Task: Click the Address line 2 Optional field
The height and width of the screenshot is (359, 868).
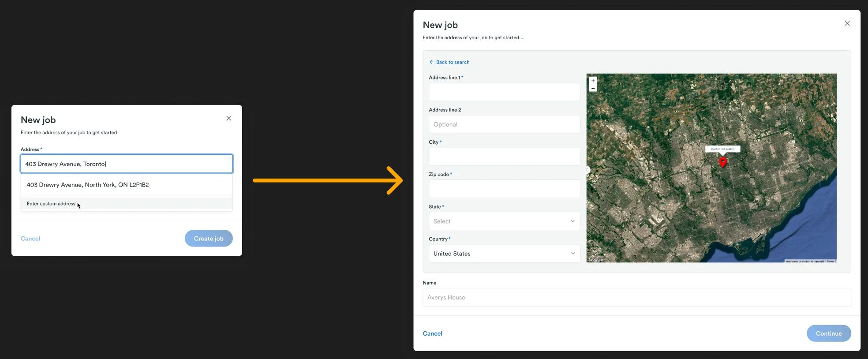Action: (x=504, y=124)
